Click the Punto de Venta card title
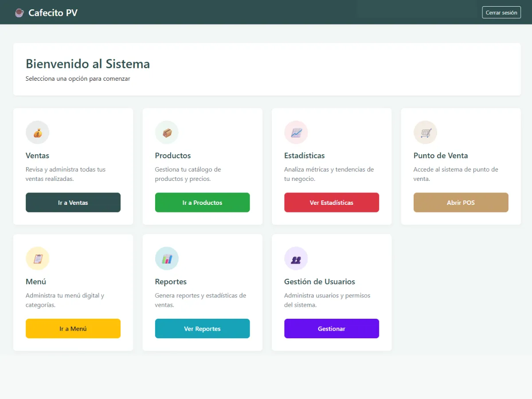Screen dimensions: 532x399 tap(440, 156)
